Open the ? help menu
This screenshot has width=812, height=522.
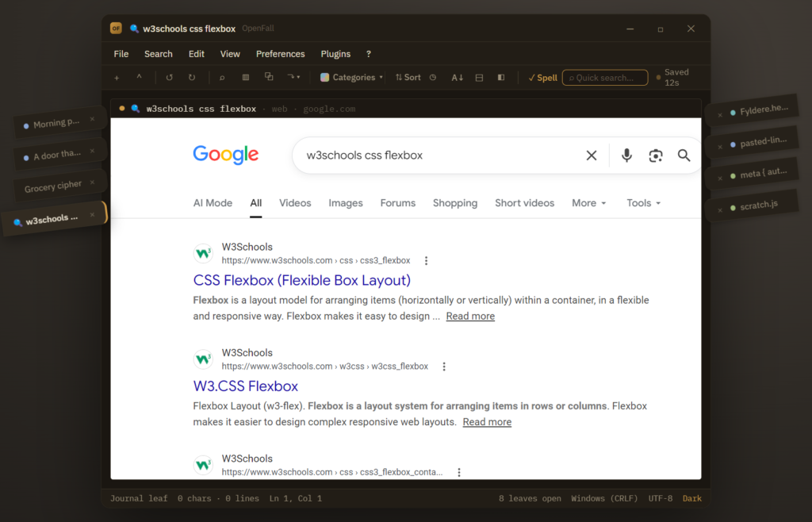click(x=369, y=54)
